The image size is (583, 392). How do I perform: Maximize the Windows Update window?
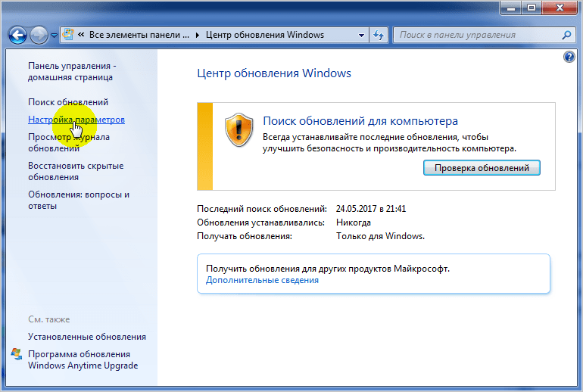(532, 8)
